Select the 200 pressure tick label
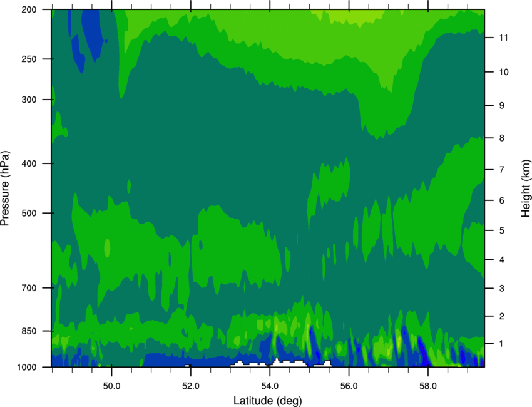Screen dimensions: 532x407 point(29,9)
